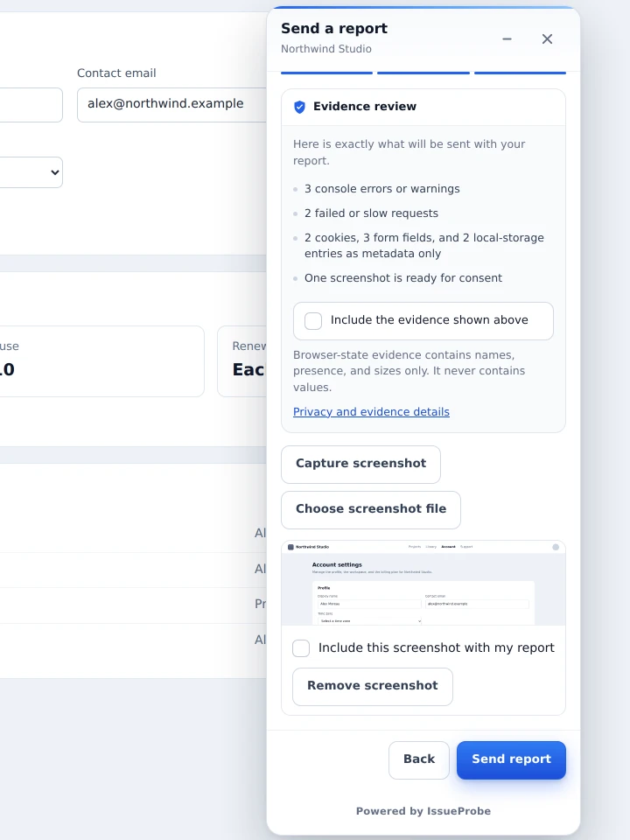630x840 pixels.
Task: Click the Evidence review shield icon
Action: click(x=299, y=107)
